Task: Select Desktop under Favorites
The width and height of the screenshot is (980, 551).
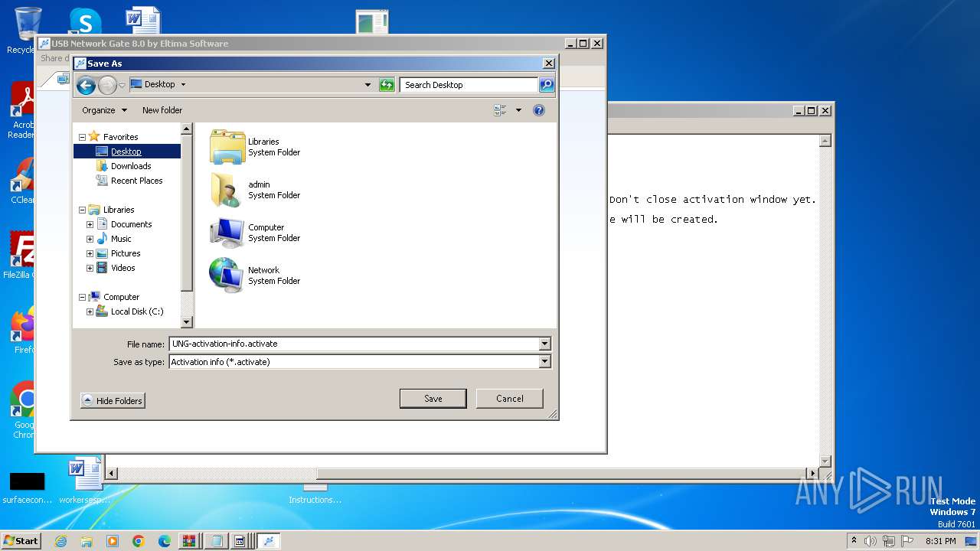Action: (x=126, y=152)
